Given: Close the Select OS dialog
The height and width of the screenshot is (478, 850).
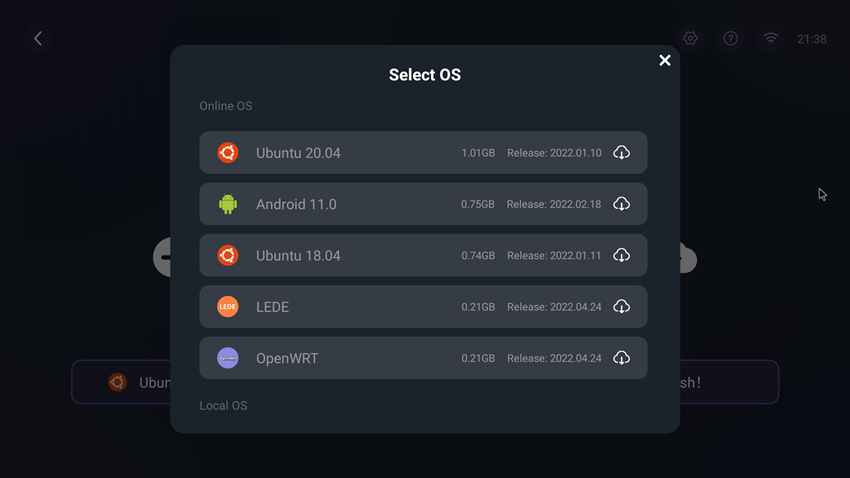Looking at the screenshot, I should [665, 60].
